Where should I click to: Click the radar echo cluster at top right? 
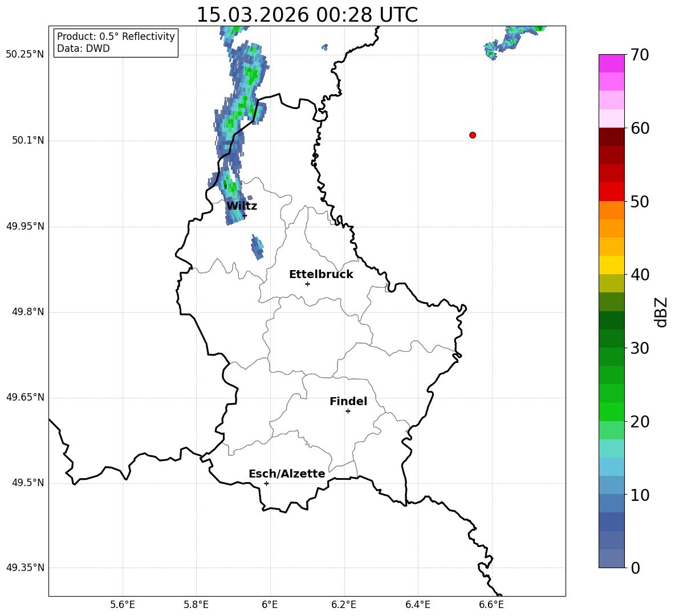coord(514,39)
